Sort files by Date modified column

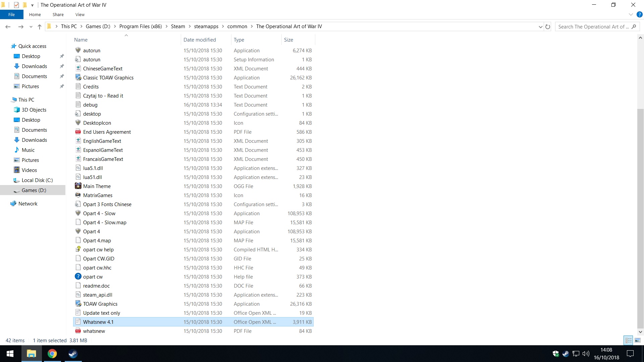200,40
